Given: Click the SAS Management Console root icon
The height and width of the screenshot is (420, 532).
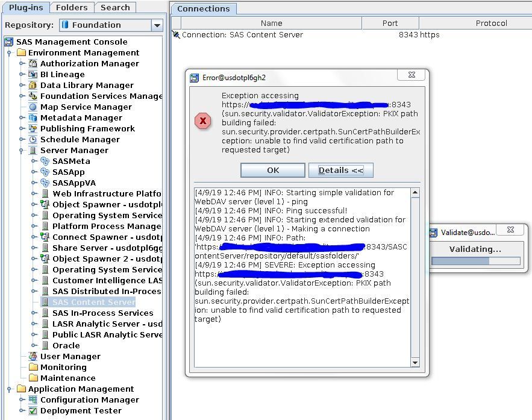Looking at the screenshot, I should click(x=9, y=42).
